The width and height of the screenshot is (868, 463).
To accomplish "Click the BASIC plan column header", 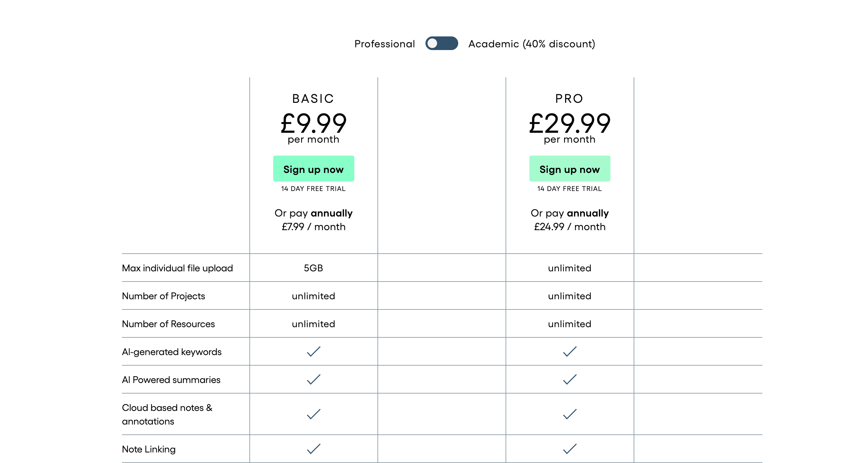I will (313, 98).
